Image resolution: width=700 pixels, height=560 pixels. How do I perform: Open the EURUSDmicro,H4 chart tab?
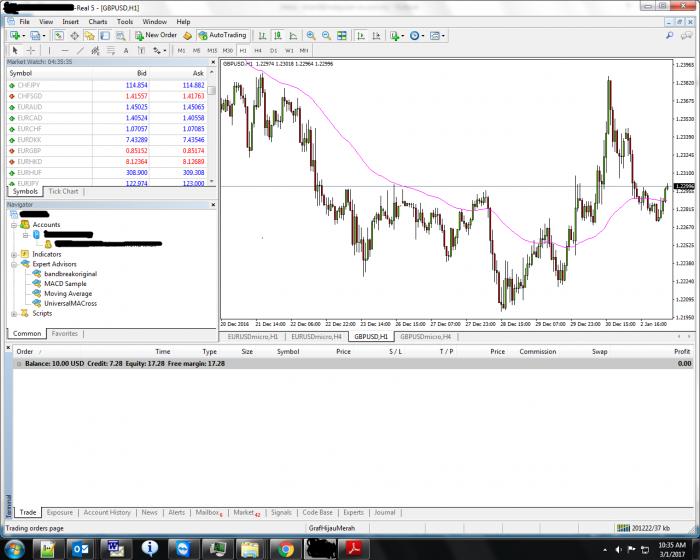pyautogui.click(x=316, y=337)
